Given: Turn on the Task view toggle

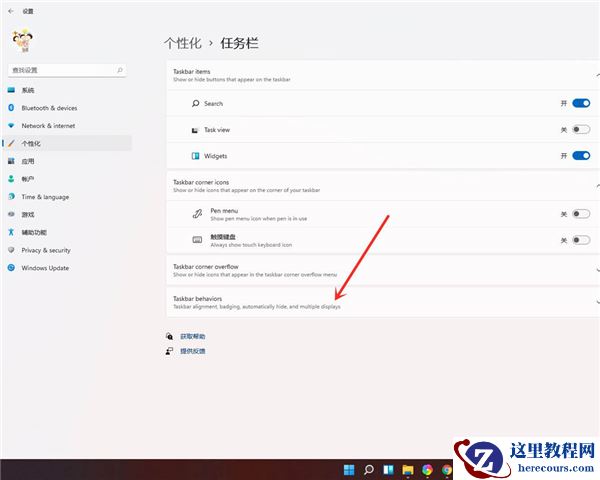Looking at the screenshot, I should tap(581, 129).
